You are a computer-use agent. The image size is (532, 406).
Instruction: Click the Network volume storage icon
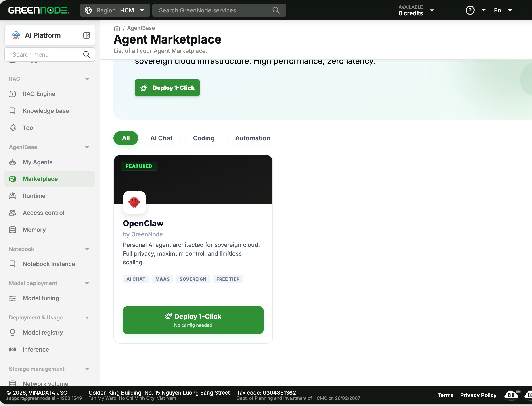pos(13,383)
